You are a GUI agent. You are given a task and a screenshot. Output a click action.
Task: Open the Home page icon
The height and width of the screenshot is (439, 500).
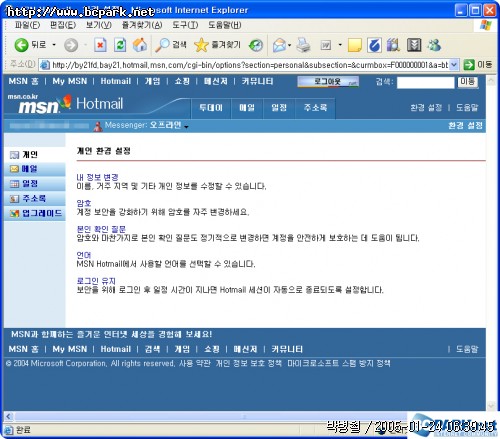click(x=140, y=45)
